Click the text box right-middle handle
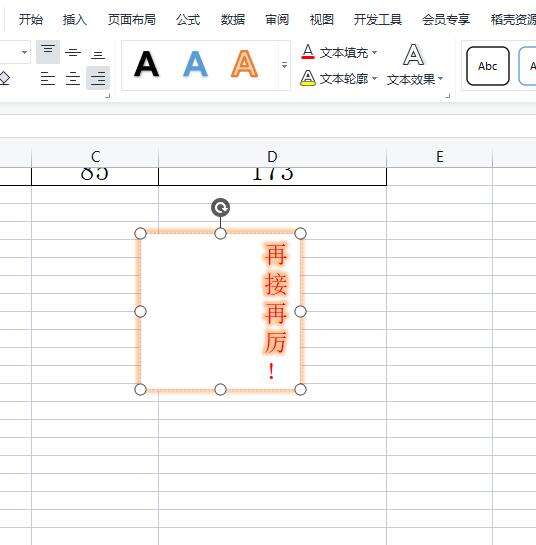 (300, 311)
